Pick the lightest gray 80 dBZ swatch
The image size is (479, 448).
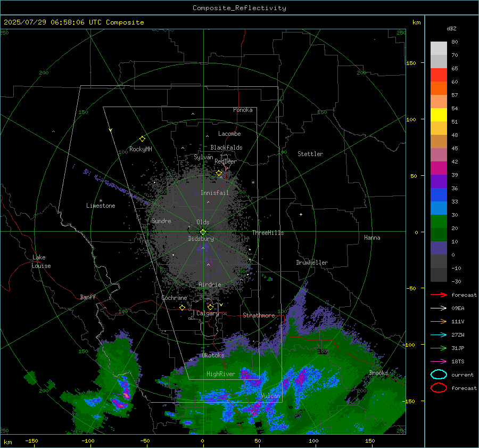(x=439, y=48)
